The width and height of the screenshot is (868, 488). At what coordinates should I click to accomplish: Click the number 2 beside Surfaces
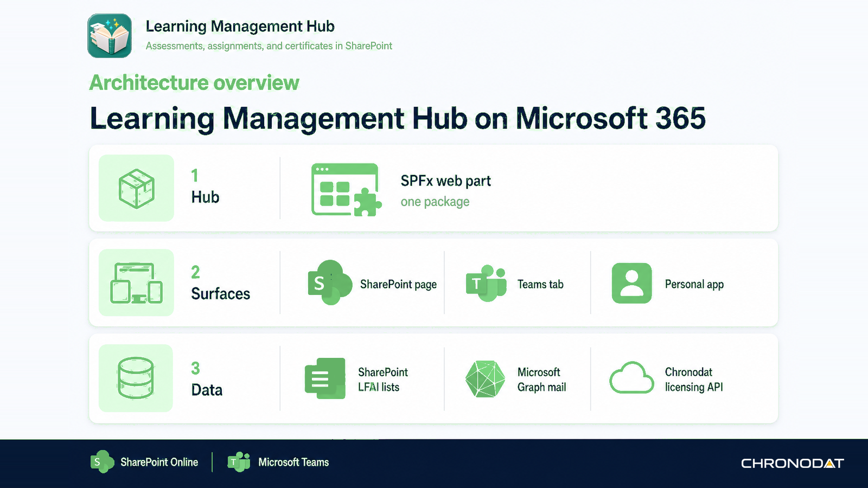195,272
